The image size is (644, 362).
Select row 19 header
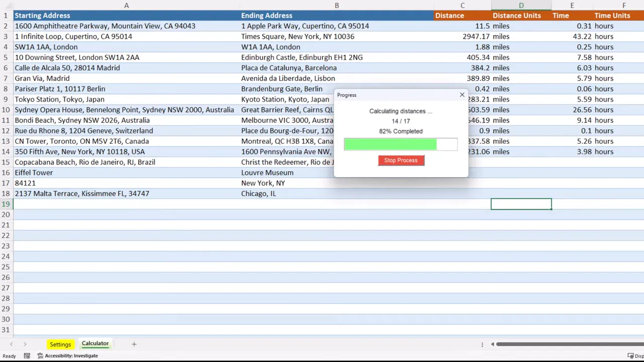point(6,204)
